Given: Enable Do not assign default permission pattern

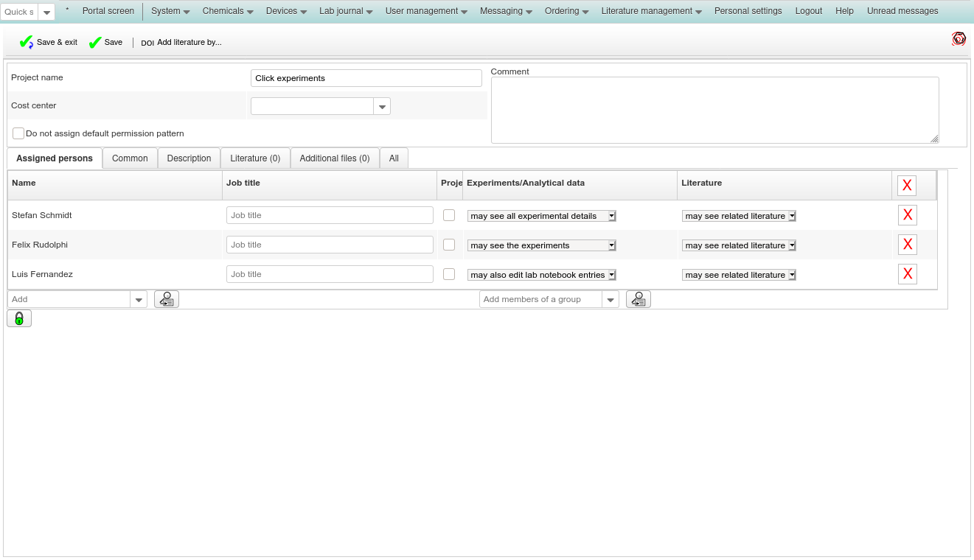Looking at the screenshot, I should pos(18,133).
